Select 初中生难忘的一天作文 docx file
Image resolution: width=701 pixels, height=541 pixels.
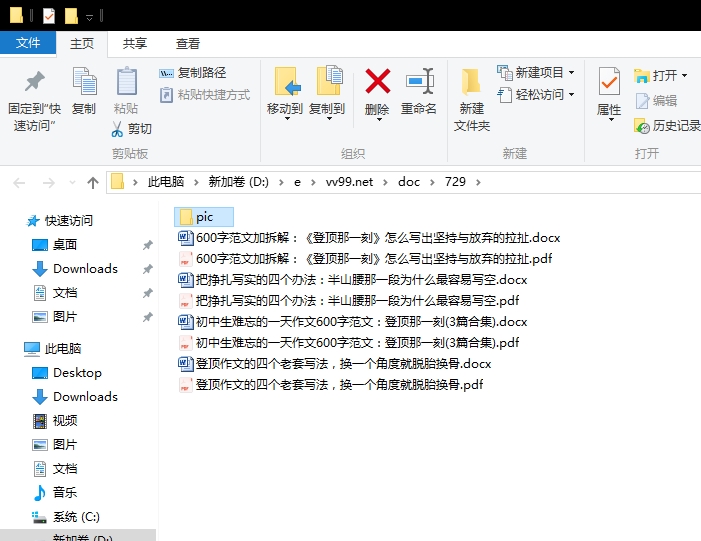(x=353, y=321)
